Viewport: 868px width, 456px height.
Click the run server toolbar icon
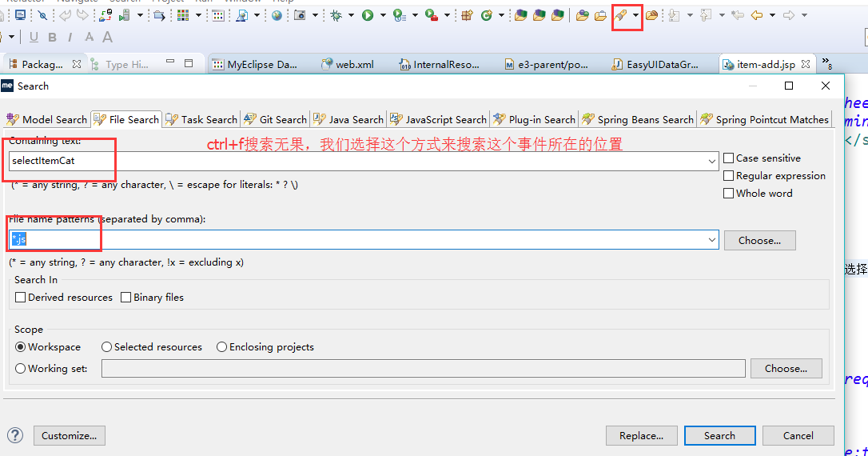pyautogui.click(x=125, y=15)
